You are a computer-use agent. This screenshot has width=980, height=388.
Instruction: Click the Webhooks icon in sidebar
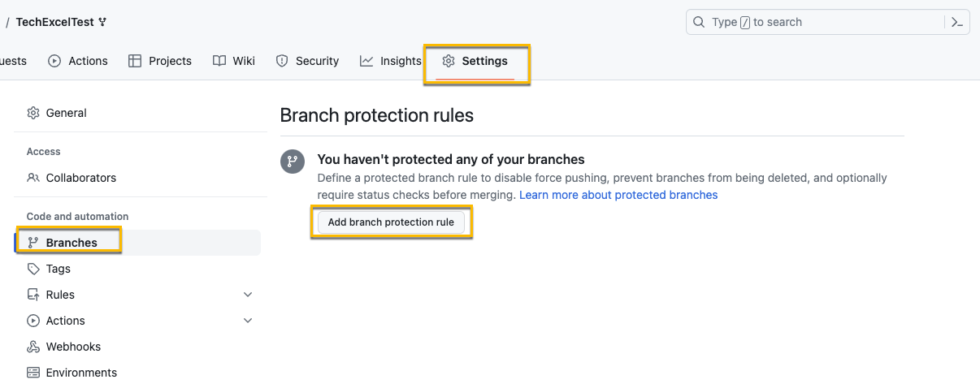pyautogui.click(x=33, y=347)
